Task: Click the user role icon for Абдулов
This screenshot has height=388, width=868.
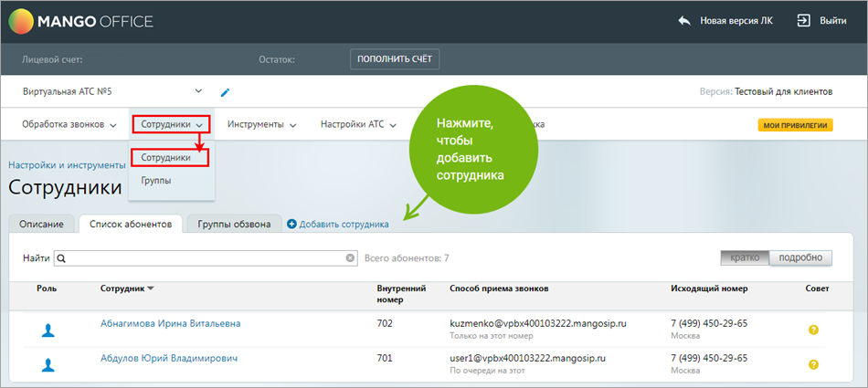Action: pos(48,364)
